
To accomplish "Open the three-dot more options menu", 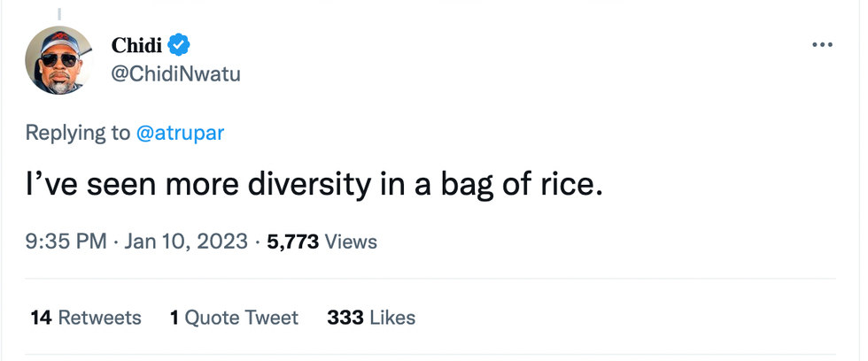I will pyautogui.click(x=822, y=45).
